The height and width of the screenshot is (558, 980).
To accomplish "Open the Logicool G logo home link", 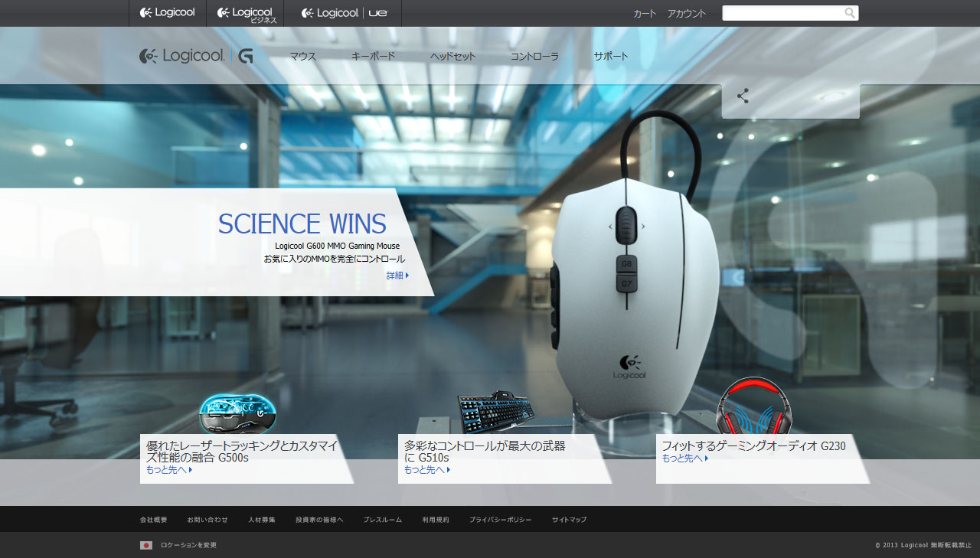I will [x=196, y=56].
